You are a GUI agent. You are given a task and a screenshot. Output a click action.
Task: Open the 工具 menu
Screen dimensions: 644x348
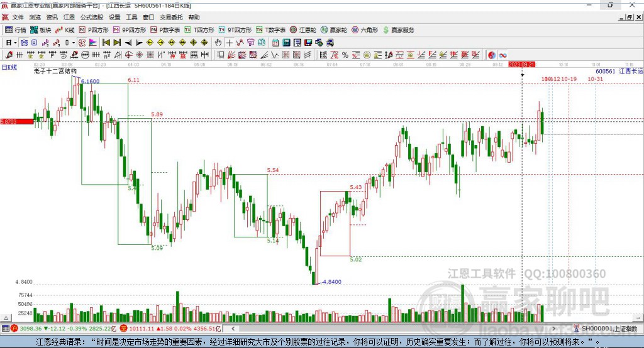131,17
